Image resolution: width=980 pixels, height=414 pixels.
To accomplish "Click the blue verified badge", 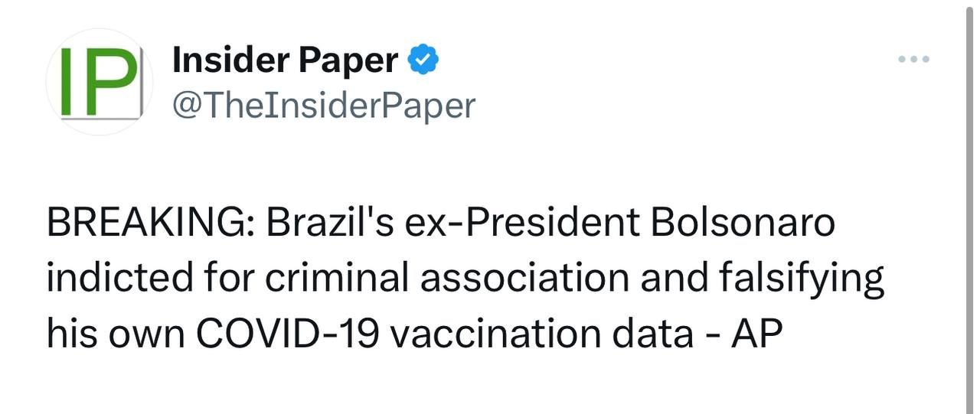I will [423, 60].
